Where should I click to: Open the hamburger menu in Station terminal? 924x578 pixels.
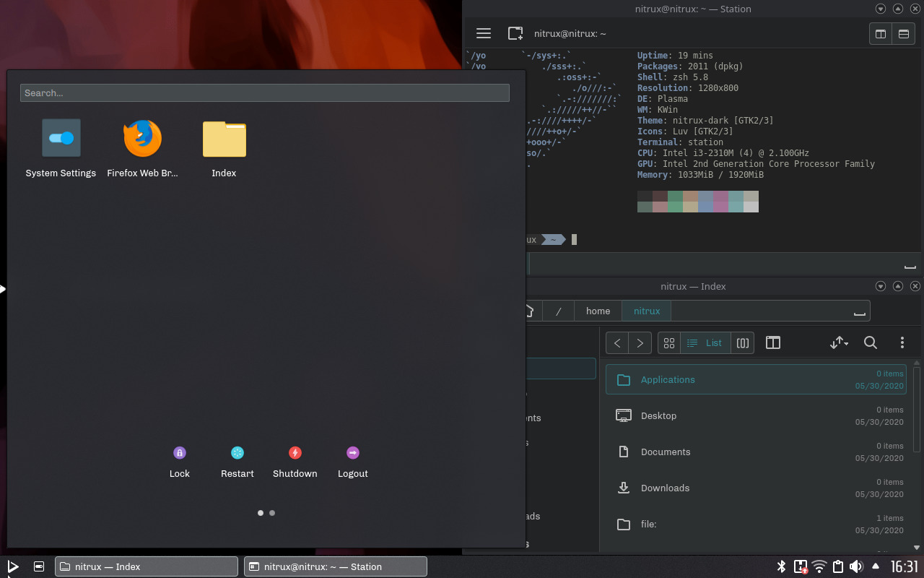click(483, 33)
